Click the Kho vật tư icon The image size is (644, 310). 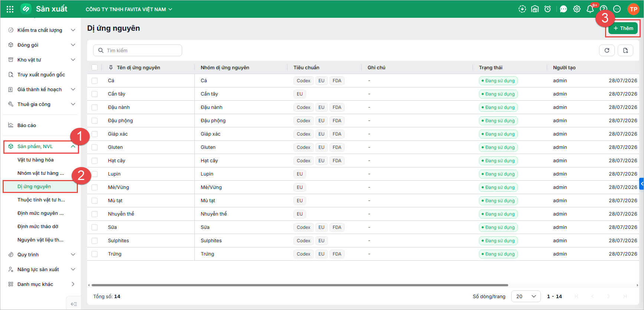11,60
